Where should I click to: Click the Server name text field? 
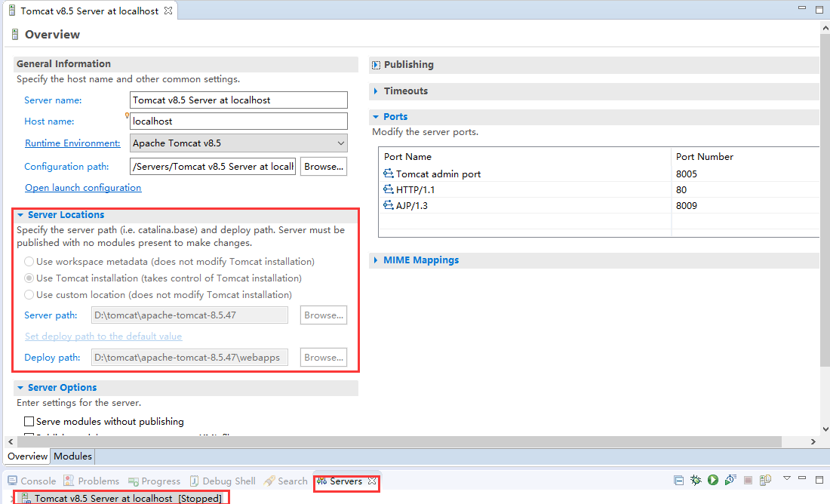pos(238,100)
